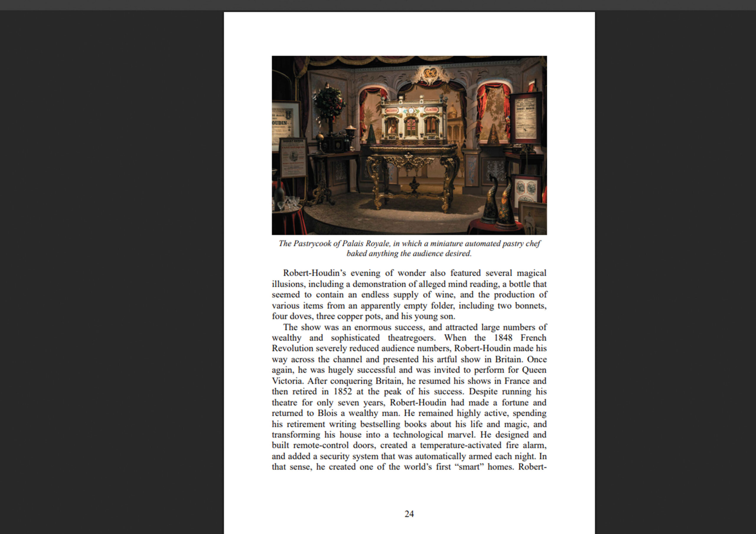Click the framed HOUDIN poster at the photo's left
The width and height of the screenshot is (756, 534).
click(x=286, y=125)
